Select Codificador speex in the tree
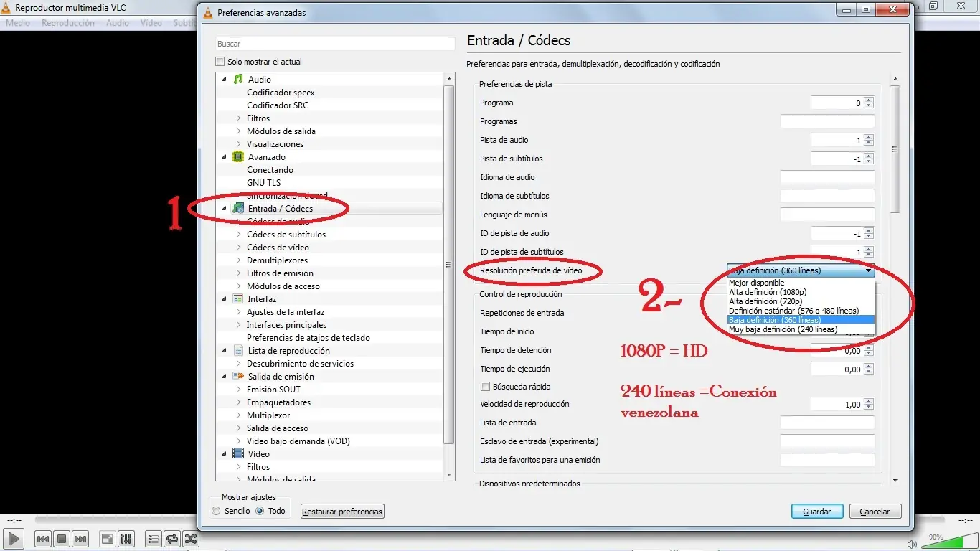The width and height of the screenshot is (980, 551). [281, 93]
